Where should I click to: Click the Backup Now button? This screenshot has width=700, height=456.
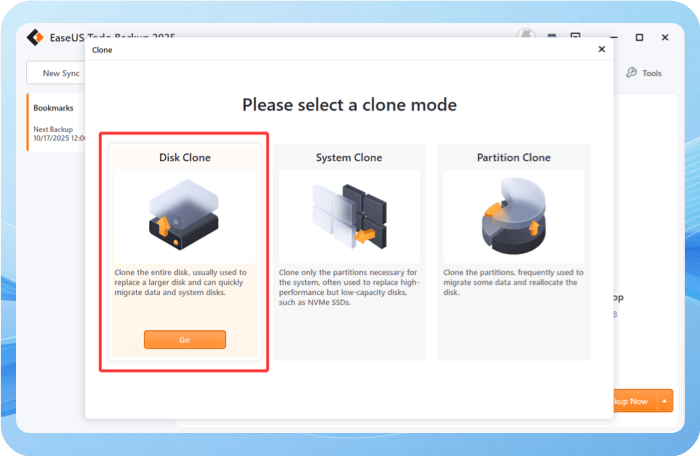click(635, 401)
